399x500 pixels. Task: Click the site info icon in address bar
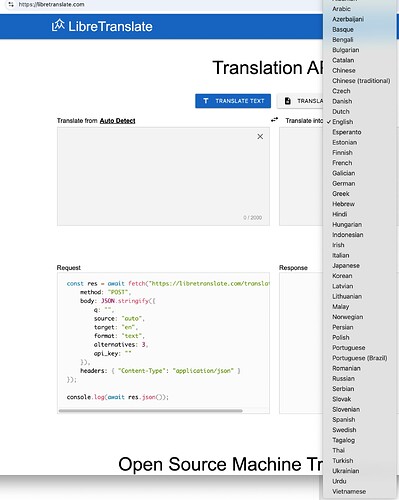(x=11, y=4)
